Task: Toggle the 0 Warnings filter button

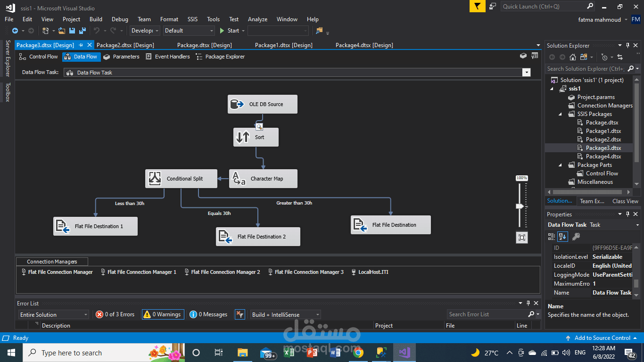Action: point(163,314)
